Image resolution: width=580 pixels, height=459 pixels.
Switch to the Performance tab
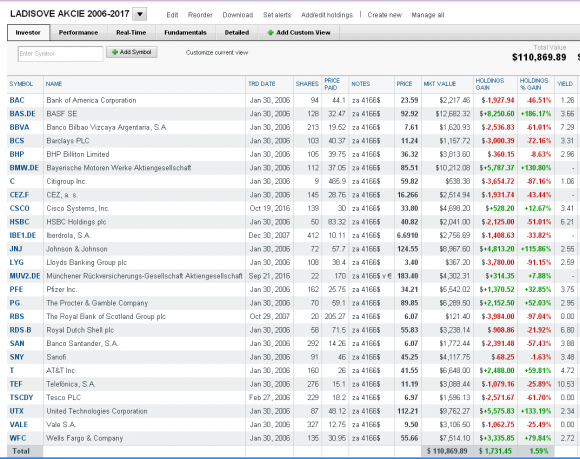(78, 33)
